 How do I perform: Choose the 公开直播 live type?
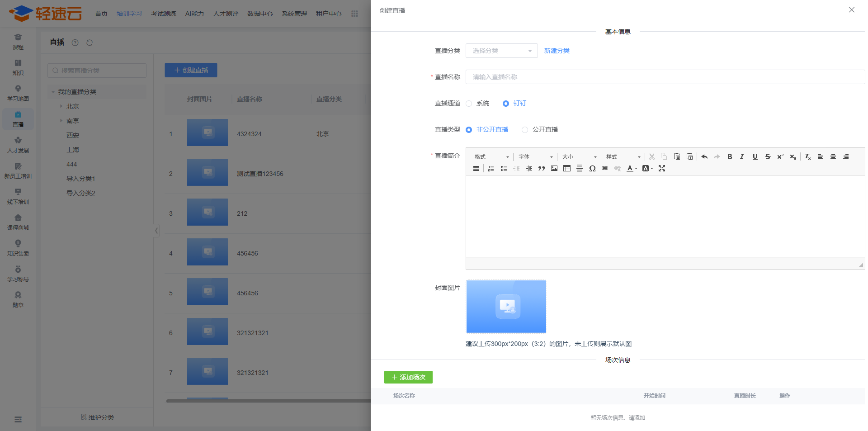pos(525,130)
